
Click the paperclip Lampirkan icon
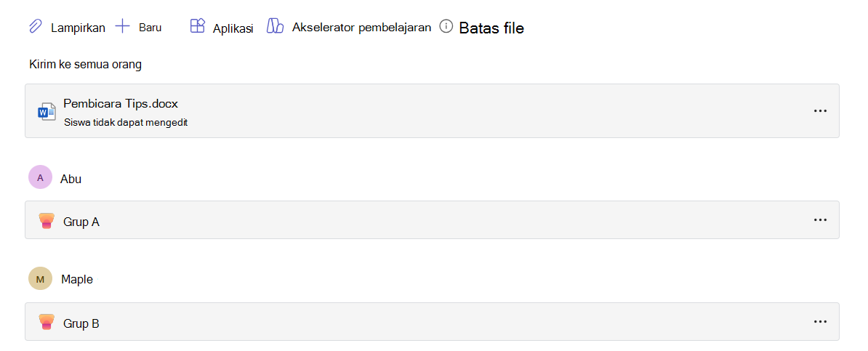pyautogui.click(x=36, y=27)
